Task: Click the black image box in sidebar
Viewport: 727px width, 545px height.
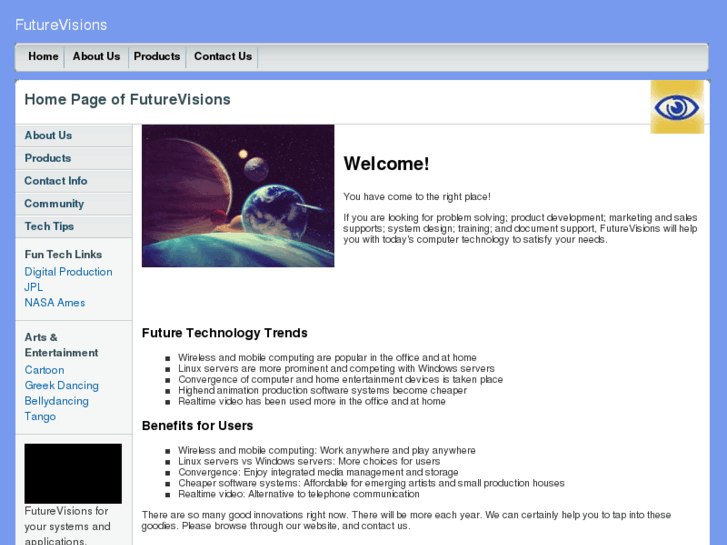Action: tap(73, 474)
